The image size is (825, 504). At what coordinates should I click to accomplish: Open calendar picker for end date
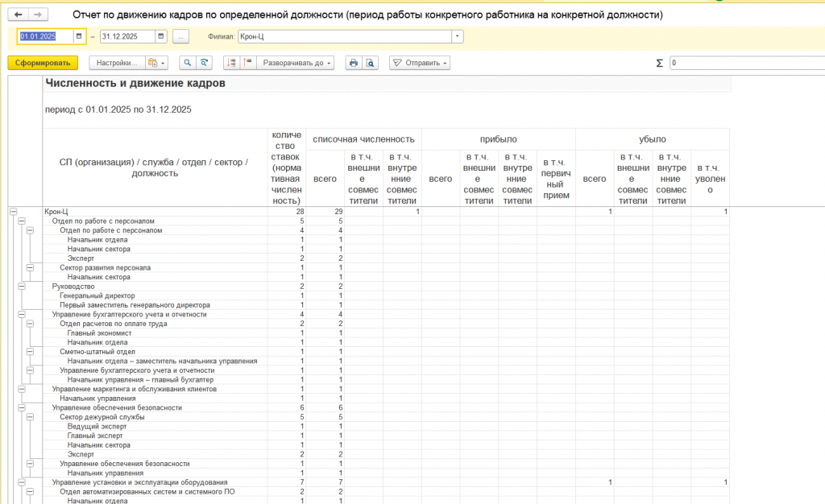(x=161, y=36)
